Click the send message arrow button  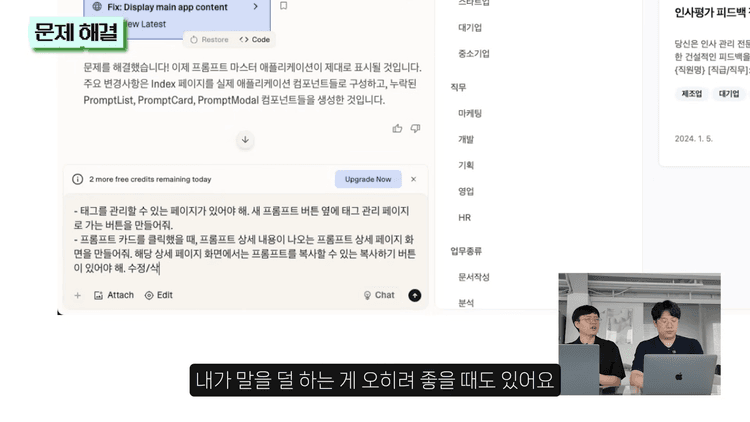(x=415, y=295)
